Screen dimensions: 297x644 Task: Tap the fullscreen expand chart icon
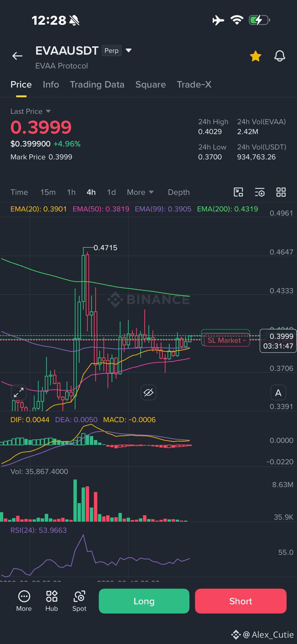pos(19,392)
